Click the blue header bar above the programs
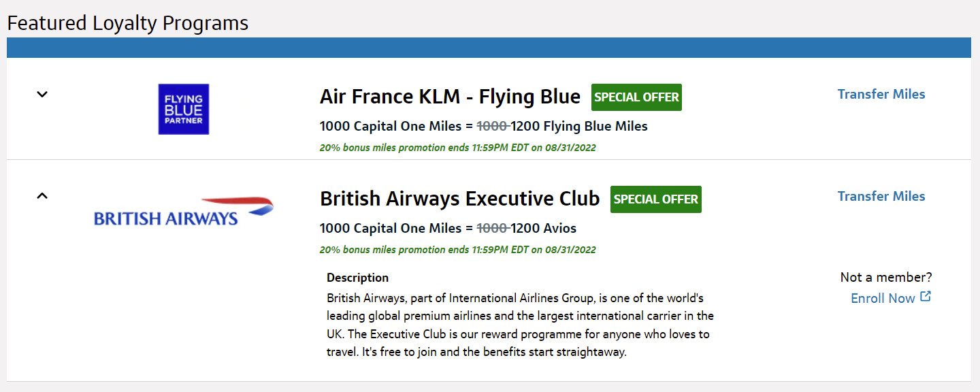The width and height of the screenshot is (980, 392). tap(489, 47)
